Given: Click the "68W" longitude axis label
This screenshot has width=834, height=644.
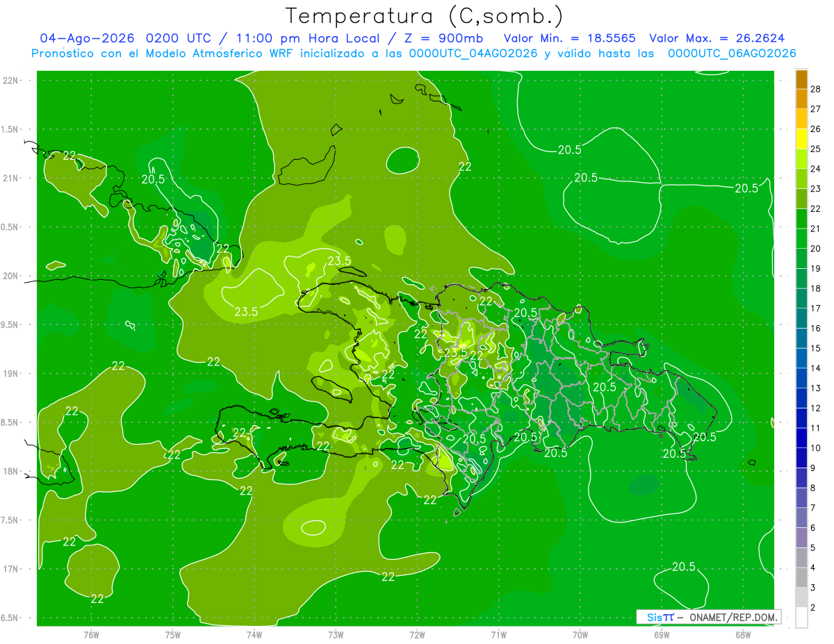Looking at the screenshot, I should click(x=743, y=634).
